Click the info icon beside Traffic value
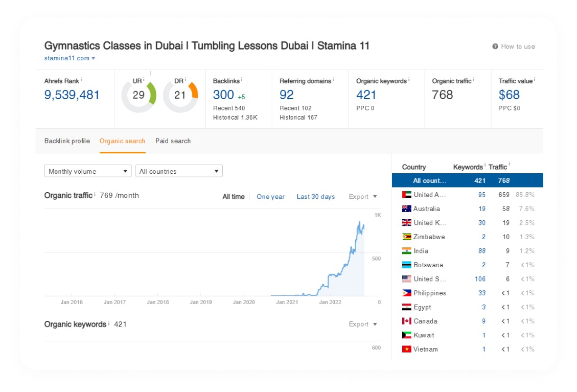The width and height of the screenshot is (577, 392). [534, 80]
